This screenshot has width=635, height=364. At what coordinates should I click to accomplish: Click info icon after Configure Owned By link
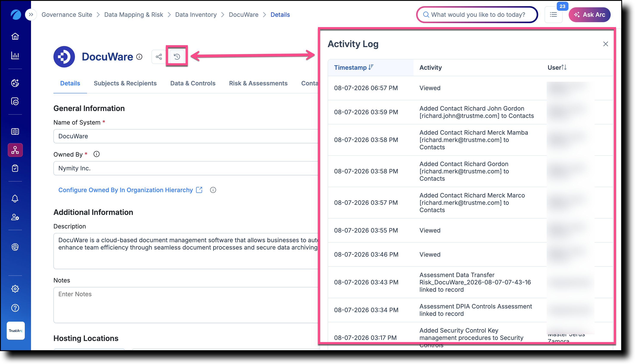pyautogui.click(x=213, y=190)
